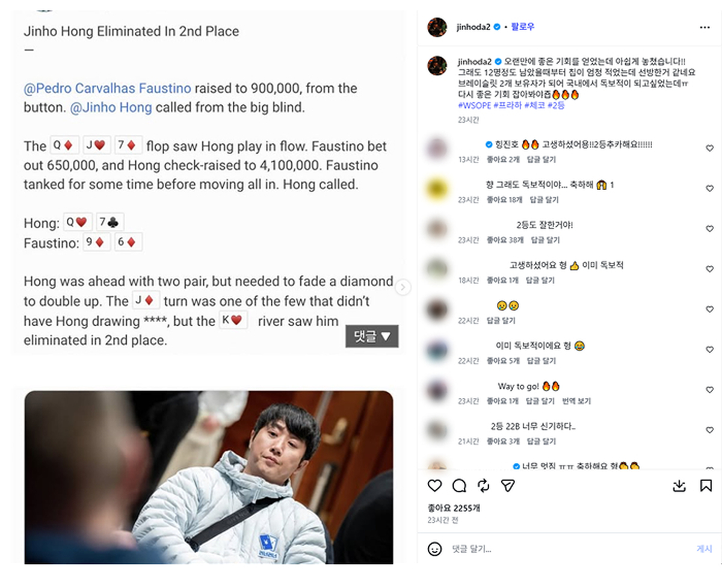The image size is (722, 588).
Task: Expand the 댓글 dropdown button
Action: 372,336
